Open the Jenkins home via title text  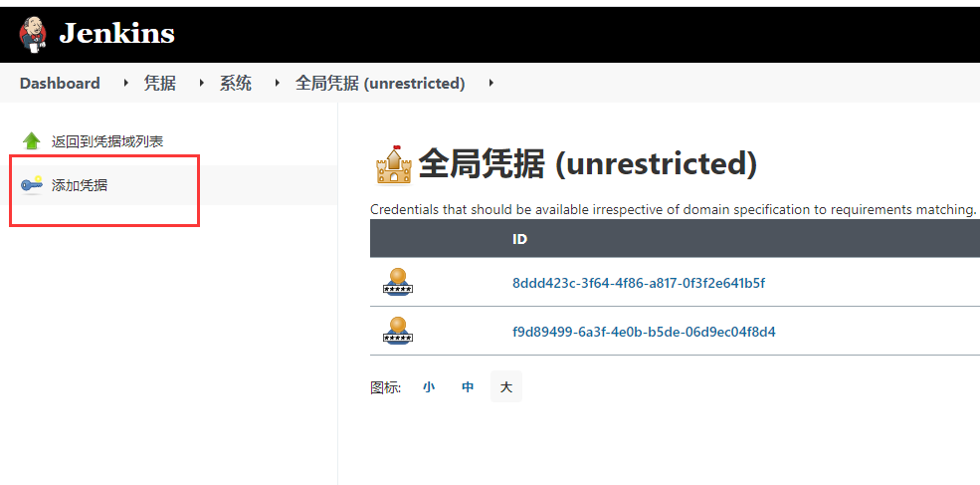116,34
